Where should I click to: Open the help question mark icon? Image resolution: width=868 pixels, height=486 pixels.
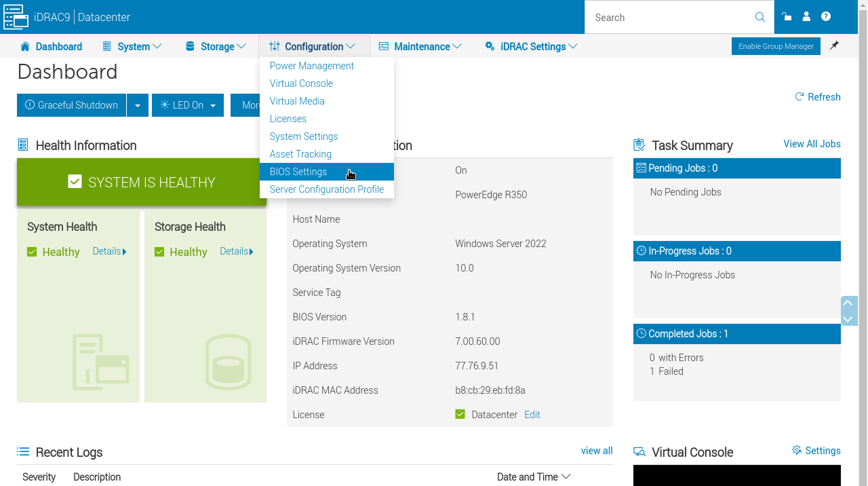point(826,17)
